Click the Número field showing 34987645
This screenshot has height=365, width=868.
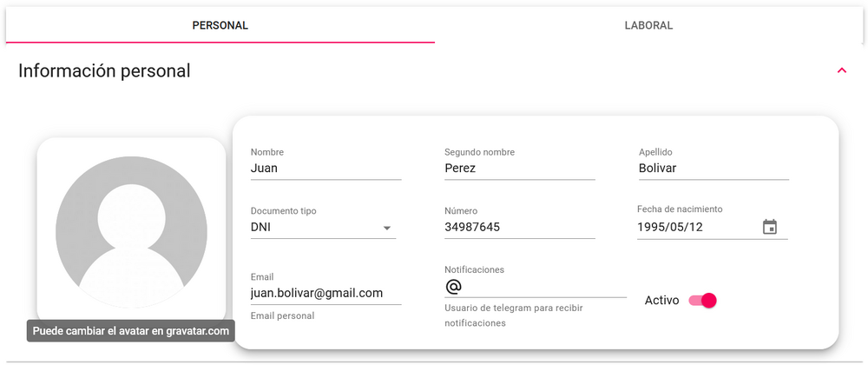click(519, 228)
